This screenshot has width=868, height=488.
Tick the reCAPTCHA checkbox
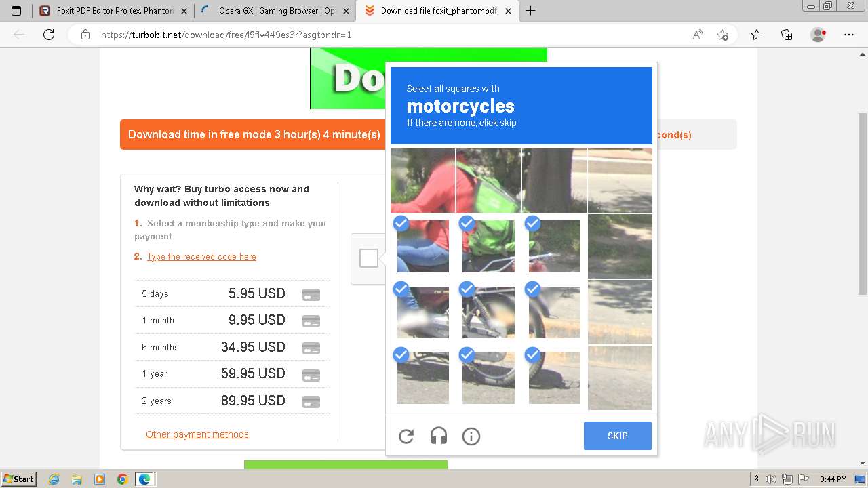(x=369, y=258)
